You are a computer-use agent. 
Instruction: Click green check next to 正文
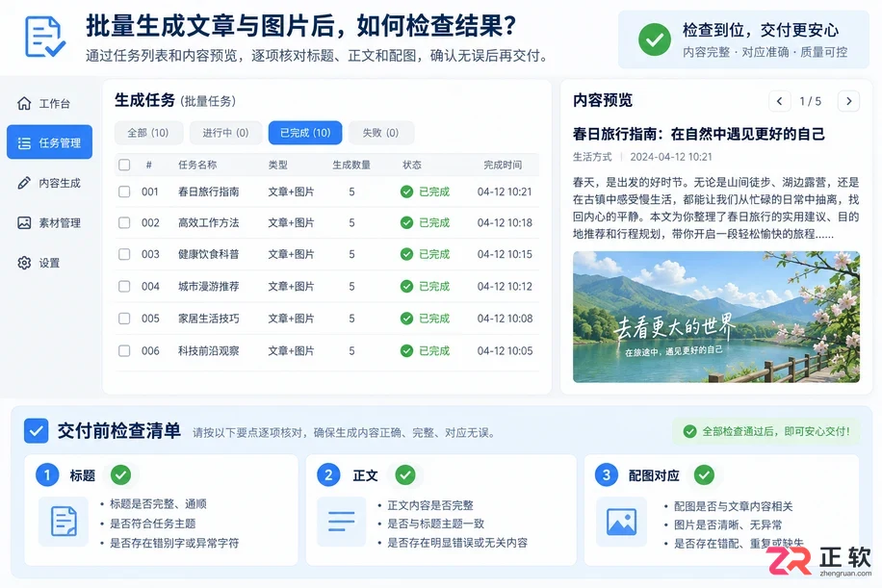click(x=405, y=475)
